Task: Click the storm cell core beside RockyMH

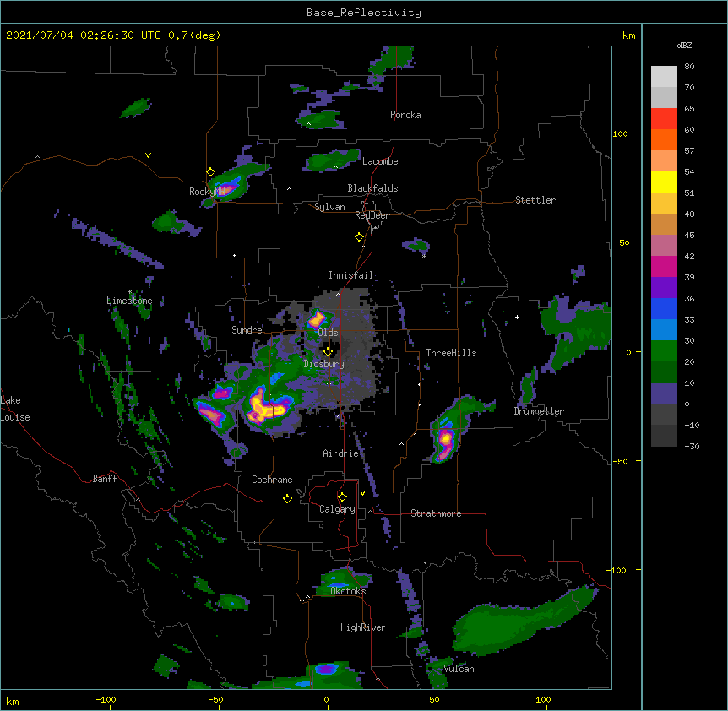Action: (227, 189)
